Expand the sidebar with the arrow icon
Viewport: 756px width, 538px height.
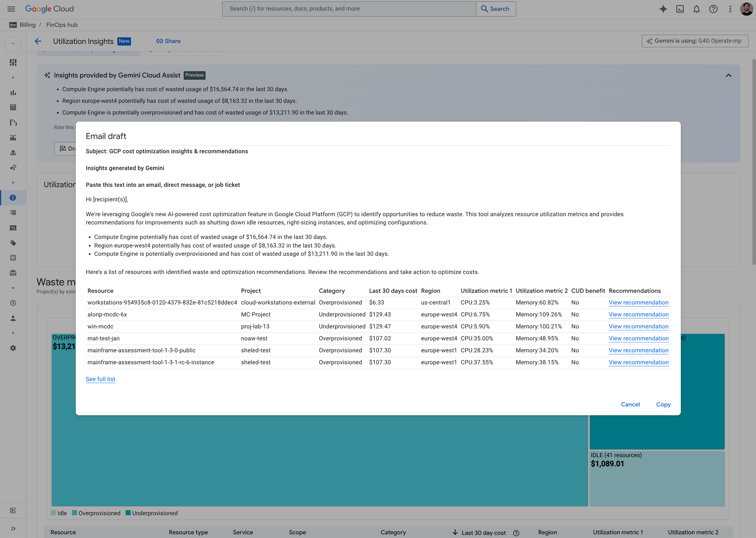[13, 528]
